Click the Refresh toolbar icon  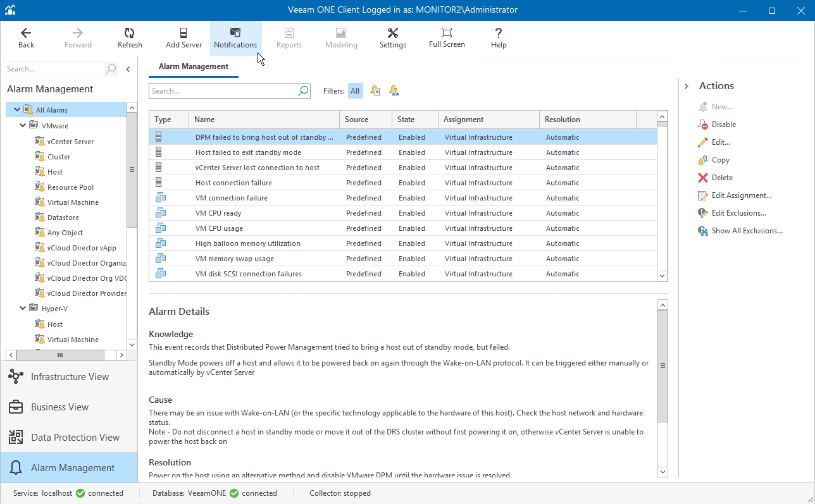pyautogui.click(x=130, y=37)
